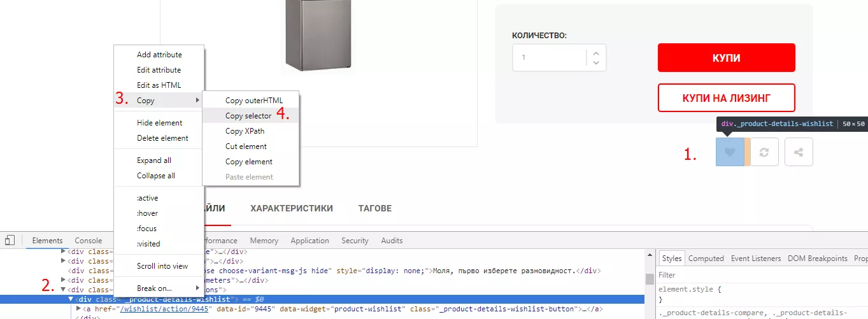Select Copy selector in submenu
This screenshot has height=319, width=868.
(x=251, y=116)
